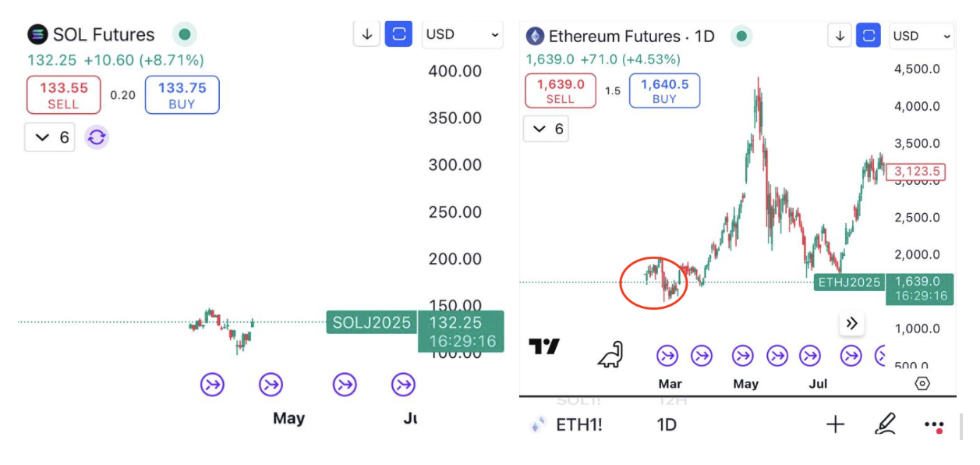Click the purple refresh icon on SOL chart

[x=97, y=138]
